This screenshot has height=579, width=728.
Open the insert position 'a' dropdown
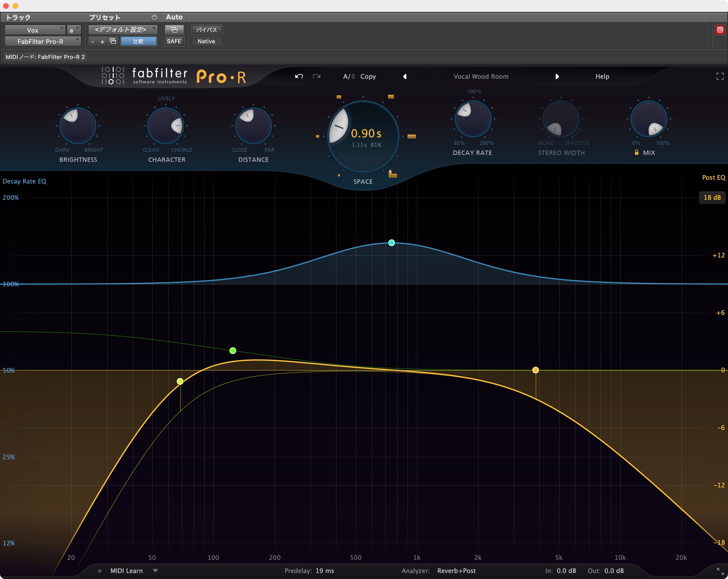(74, 30)
